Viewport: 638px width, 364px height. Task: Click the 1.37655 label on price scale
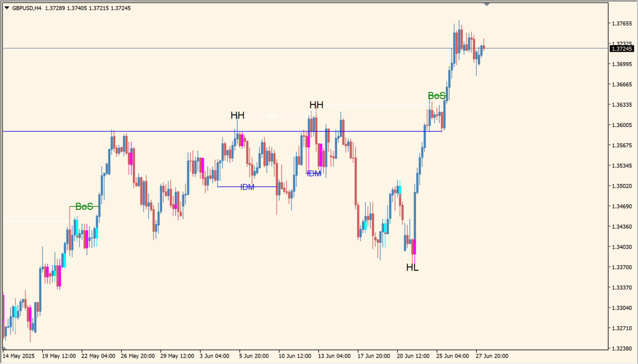point(621,24)
